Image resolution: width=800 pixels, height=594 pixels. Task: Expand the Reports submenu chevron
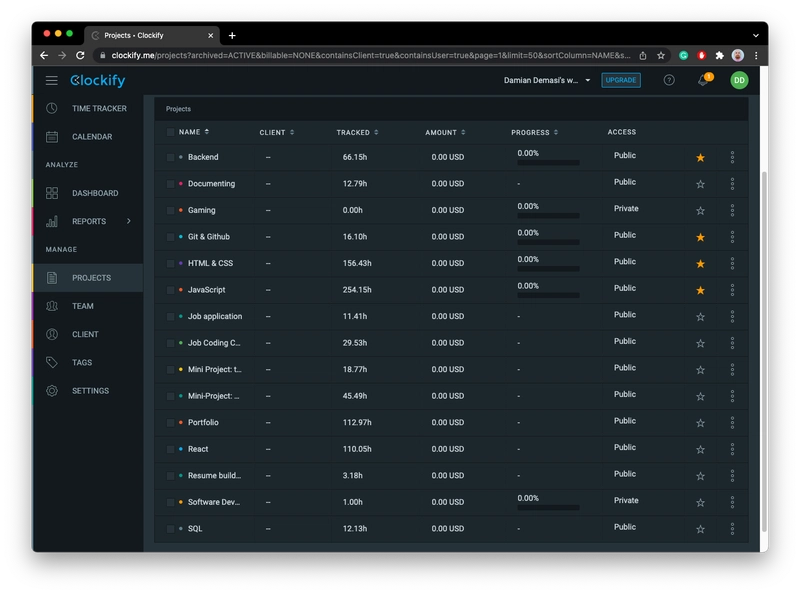129,221
